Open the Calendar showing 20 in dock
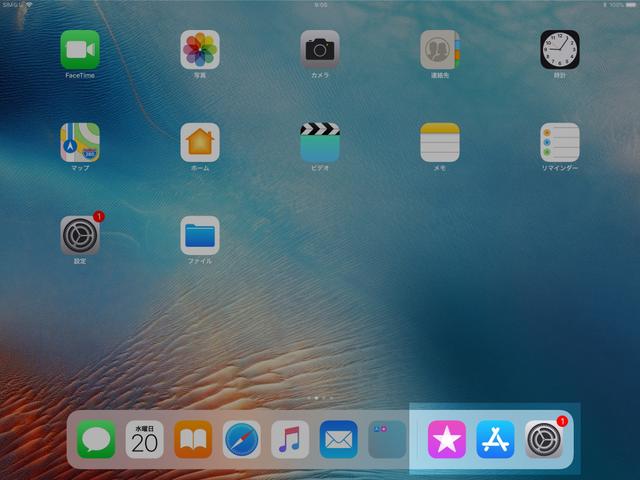The image size is (640, 480). [144, 440]
